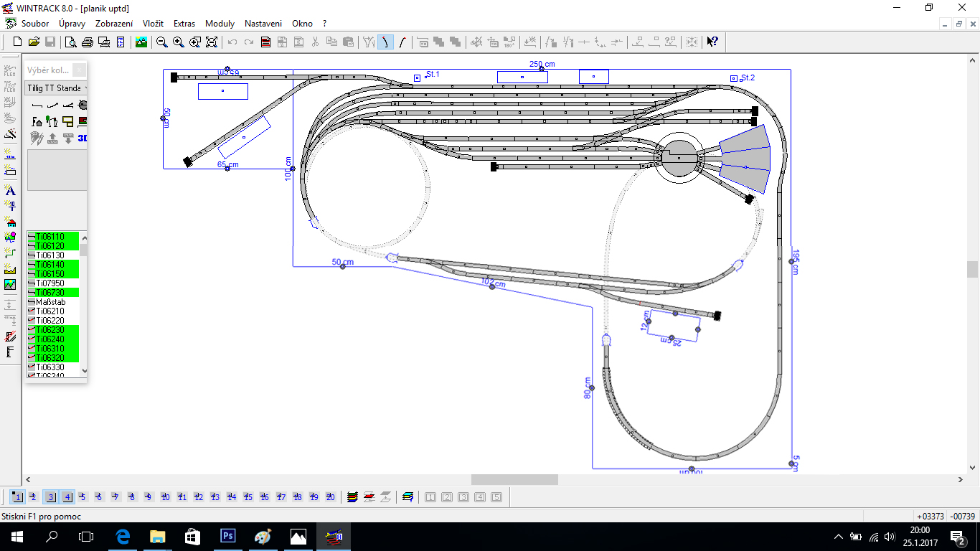Click the horizontal scrollbar thumb
This screenshot has width=980, height=551.
point(514,479)
